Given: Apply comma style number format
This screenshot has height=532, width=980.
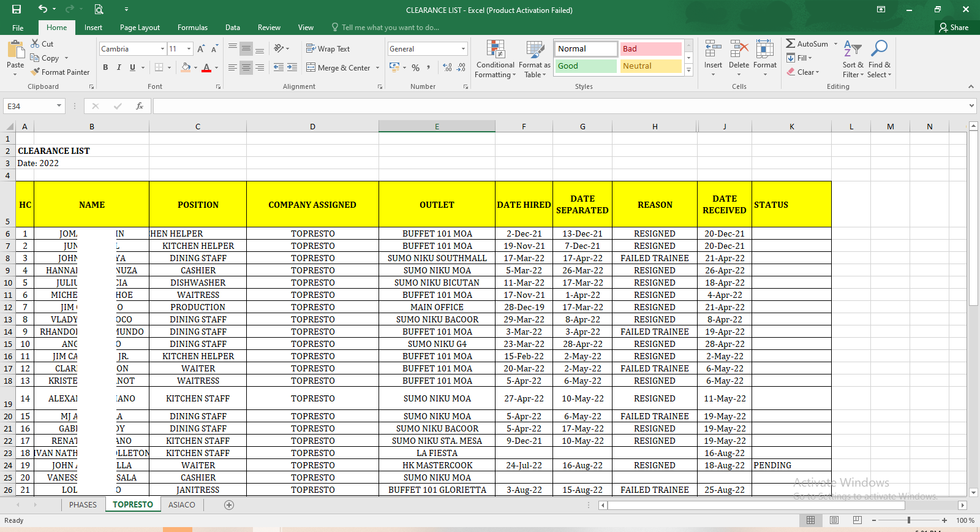Looking at the screenshot, I should [429, 67].
